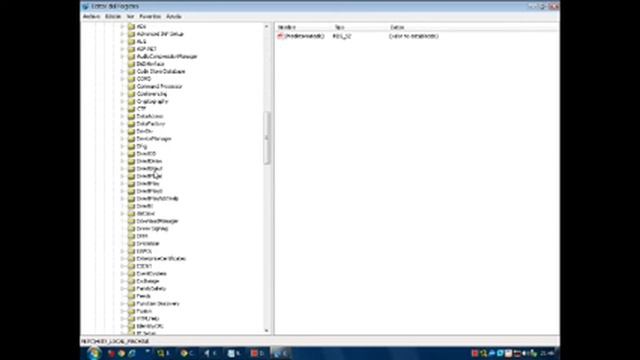Open the Ver menu
640x360 pixels.
130,17
